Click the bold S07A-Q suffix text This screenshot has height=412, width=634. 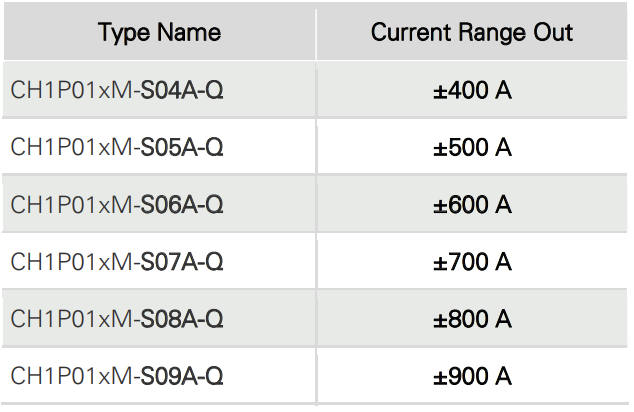[x=182, y=262]
